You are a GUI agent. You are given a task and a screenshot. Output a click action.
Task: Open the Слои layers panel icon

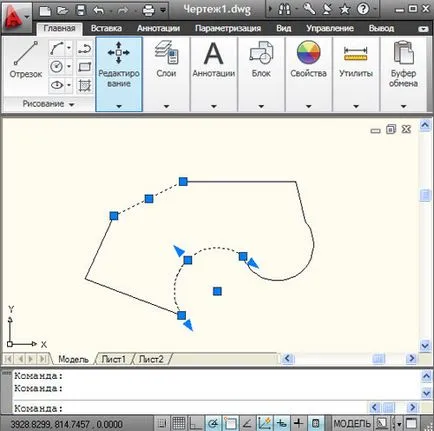166,52
